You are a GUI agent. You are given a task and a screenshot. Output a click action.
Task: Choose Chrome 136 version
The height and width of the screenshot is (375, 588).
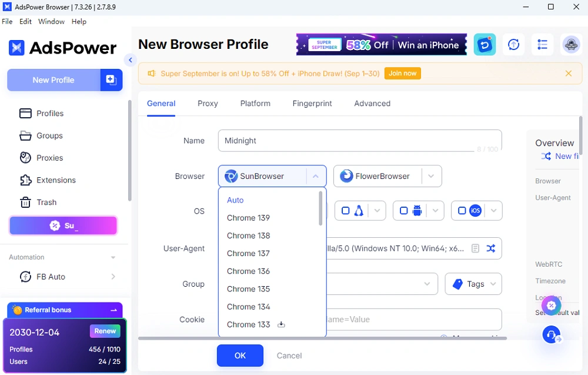(x=248, y=271)
